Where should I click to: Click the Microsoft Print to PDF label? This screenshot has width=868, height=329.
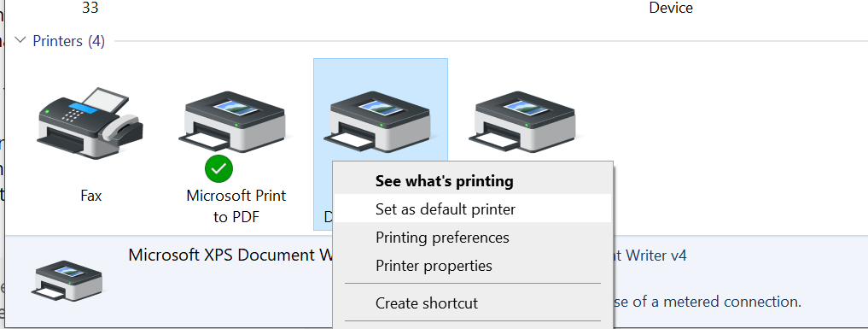[x=236, y=206]
